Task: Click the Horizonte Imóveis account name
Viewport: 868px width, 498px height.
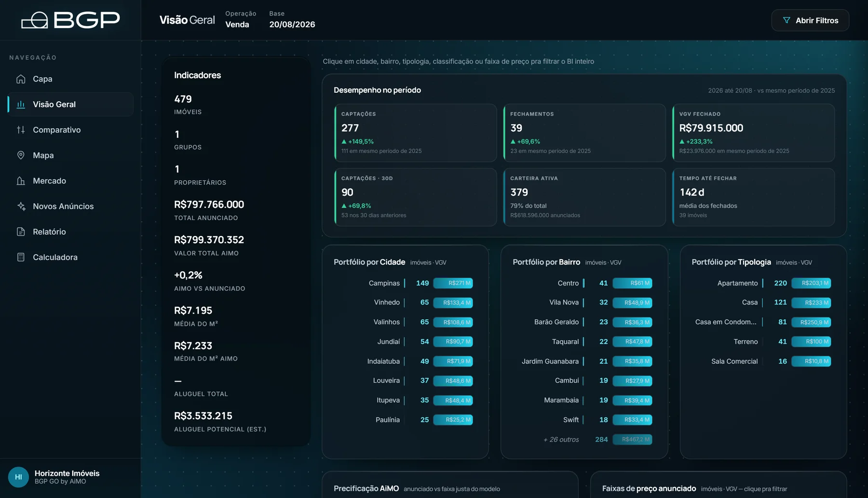Action: (x=67, y=473)
